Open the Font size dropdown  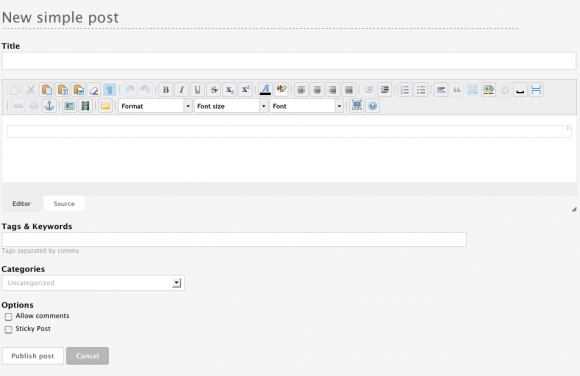[231, 106]
